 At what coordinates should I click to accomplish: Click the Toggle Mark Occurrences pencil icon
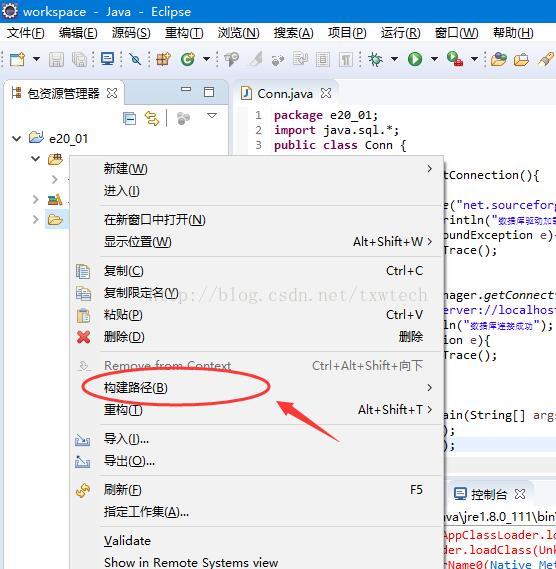256,59
